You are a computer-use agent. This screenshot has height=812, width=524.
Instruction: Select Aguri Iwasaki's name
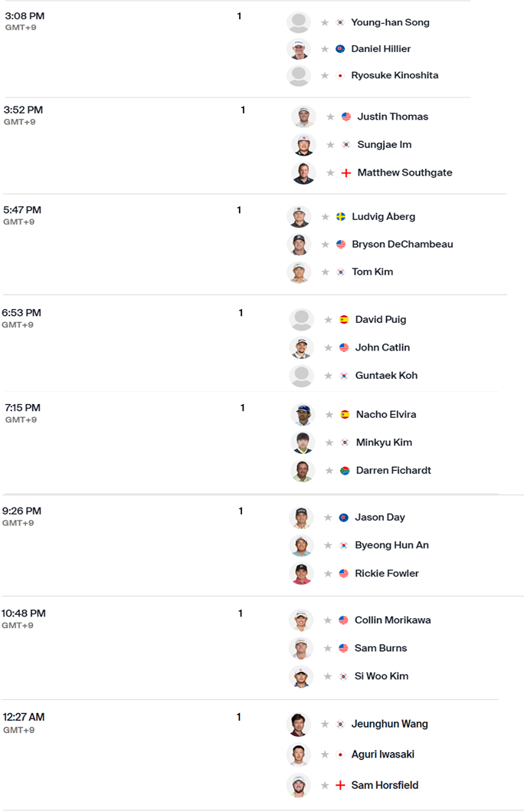383,754
